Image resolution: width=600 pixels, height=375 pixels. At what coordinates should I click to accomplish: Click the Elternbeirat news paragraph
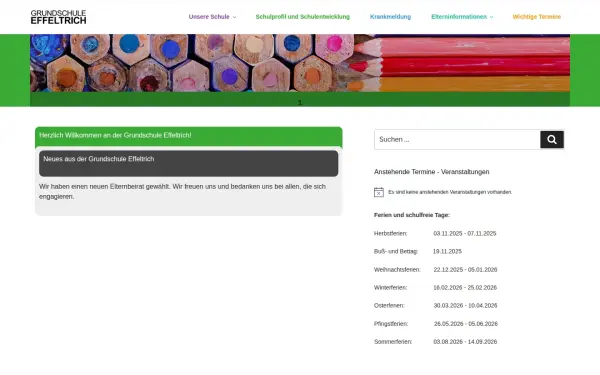(183, 191)
